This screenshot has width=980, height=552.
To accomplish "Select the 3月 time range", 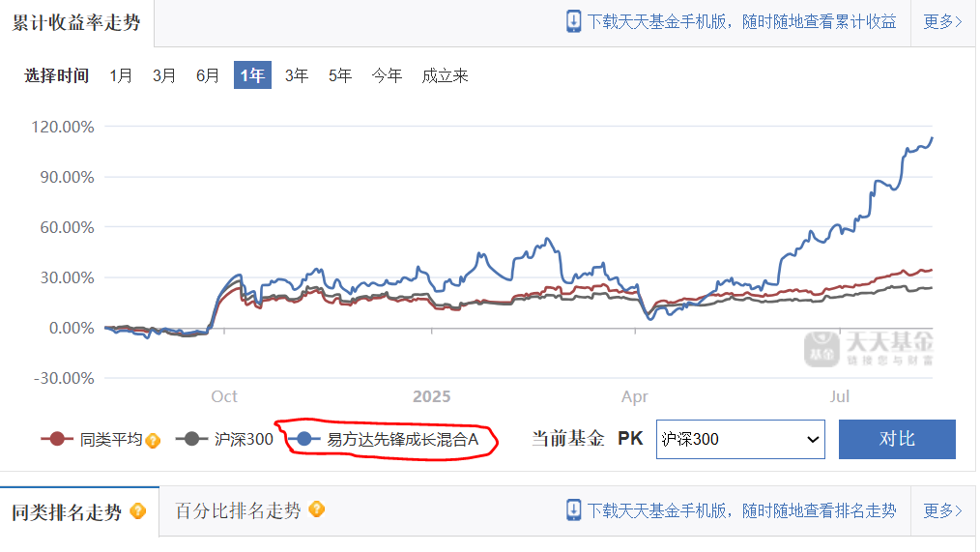I will (x=164, y=75).
